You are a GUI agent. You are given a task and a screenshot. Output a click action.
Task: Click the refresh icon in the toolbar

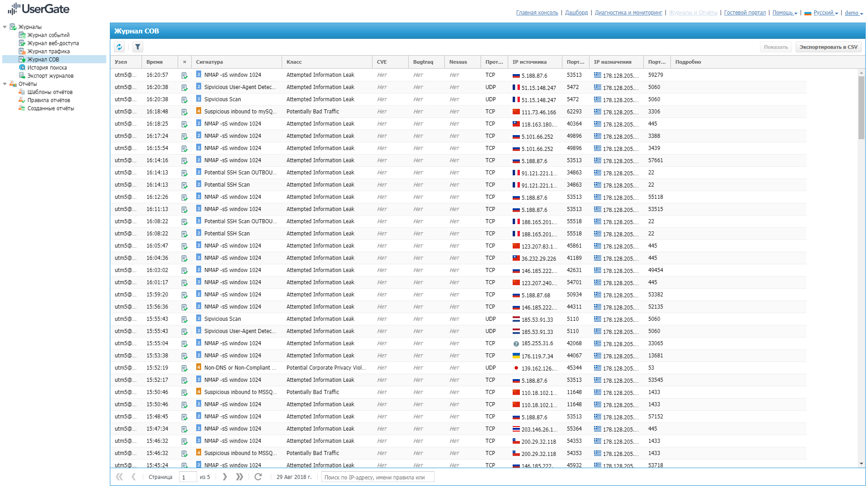coord(119,47)
